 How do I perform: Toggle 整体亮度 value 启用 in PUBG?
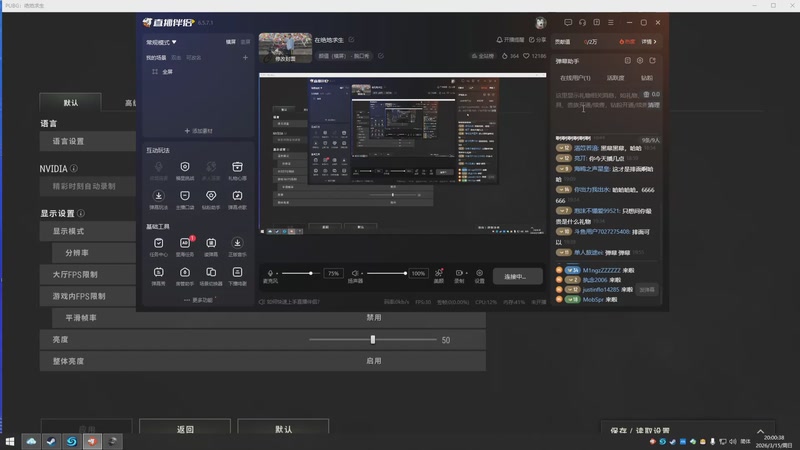tap(373, 361)
